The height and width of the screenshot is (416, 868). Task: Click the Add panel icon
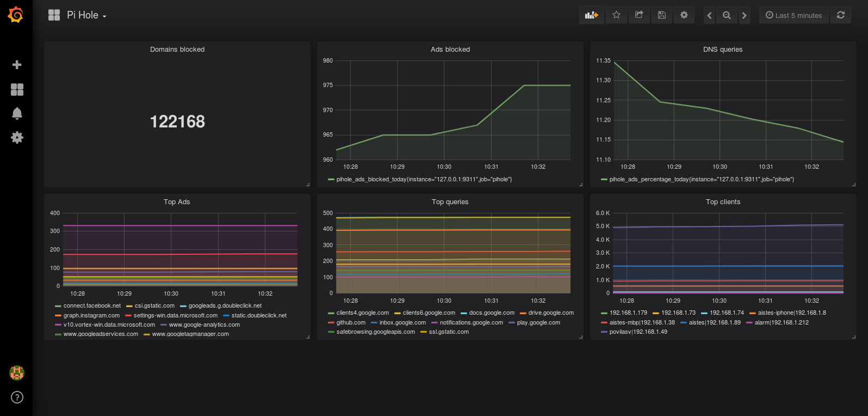tap(592, 15)
